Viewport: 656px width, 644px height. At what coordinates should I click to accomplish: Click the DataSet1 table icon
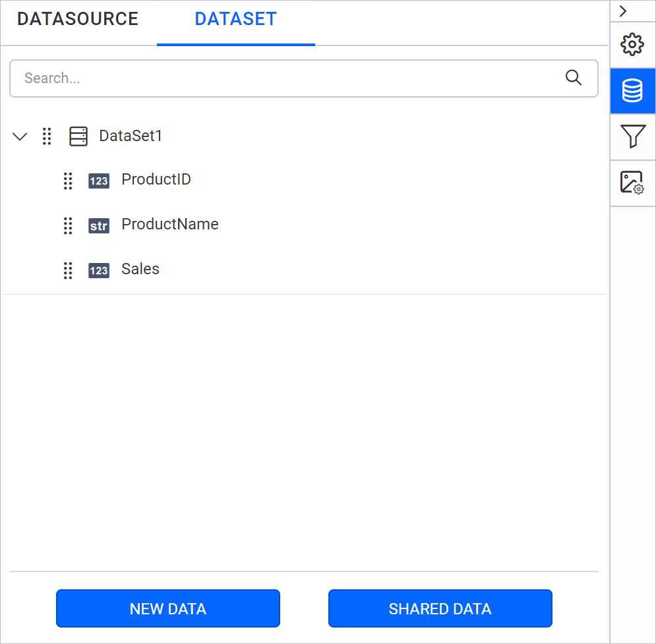(78, 136)
